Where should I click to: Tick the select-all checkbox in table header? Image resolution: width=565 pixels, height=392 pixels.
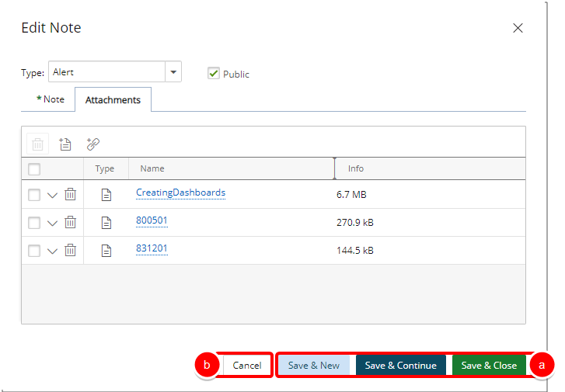click(x=34, y=168)
